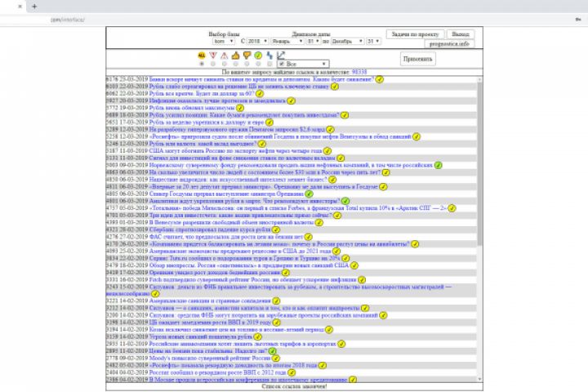Click the thumbs-up filter icon

click(235, 56)
